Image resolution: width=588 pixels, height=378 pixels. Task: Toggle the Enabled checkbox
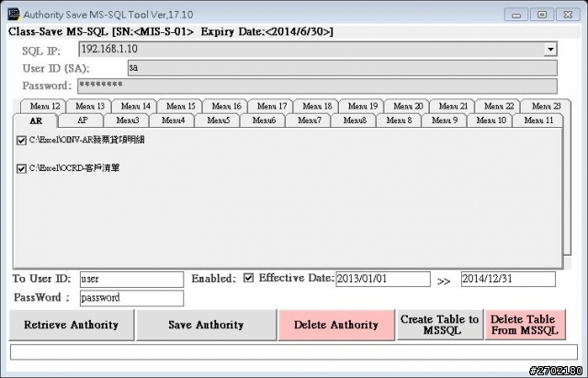tap(248, 278)
